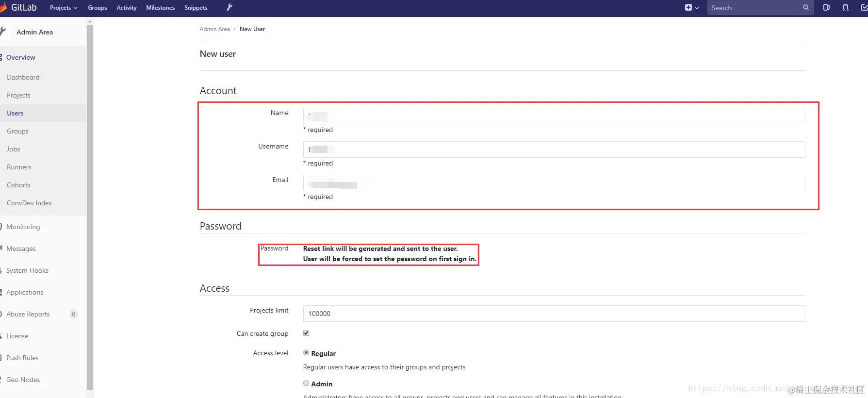The height and width of the screenshot is (398, 868).
Task: Open the Projects dropdown menu
Action: point(64,8)
